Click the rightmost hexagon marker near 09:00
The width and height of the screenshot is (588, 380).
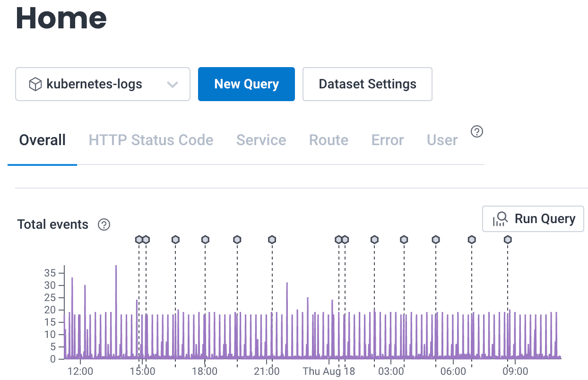(508, 240)
